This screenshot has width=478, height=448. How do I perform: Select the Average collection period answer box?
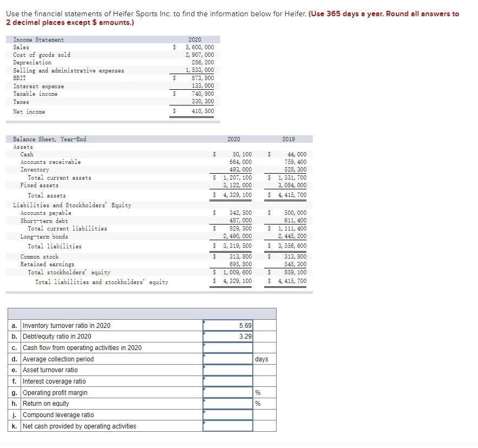(x=227, y=358)
